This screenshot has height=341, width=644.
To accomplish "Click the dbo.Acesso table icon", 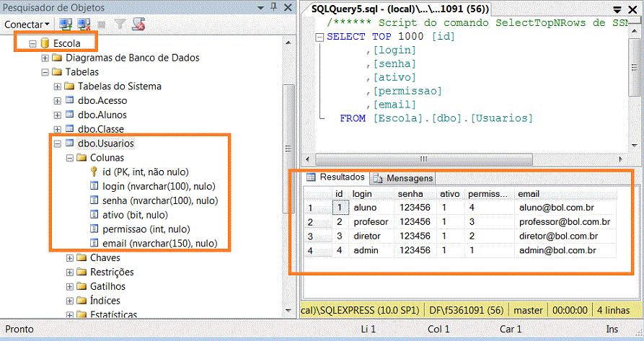I will pyautogui.click(x=70, y=100).
